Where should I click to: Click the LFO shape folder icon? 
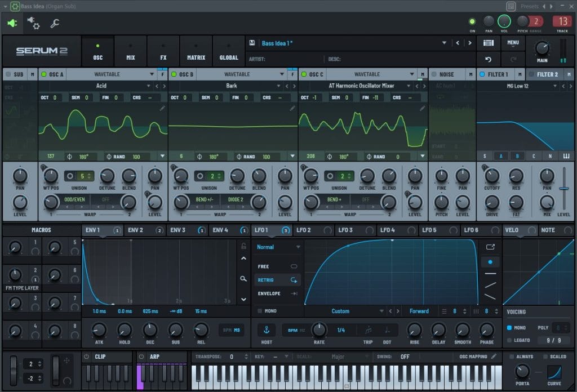tap(490, 246)
